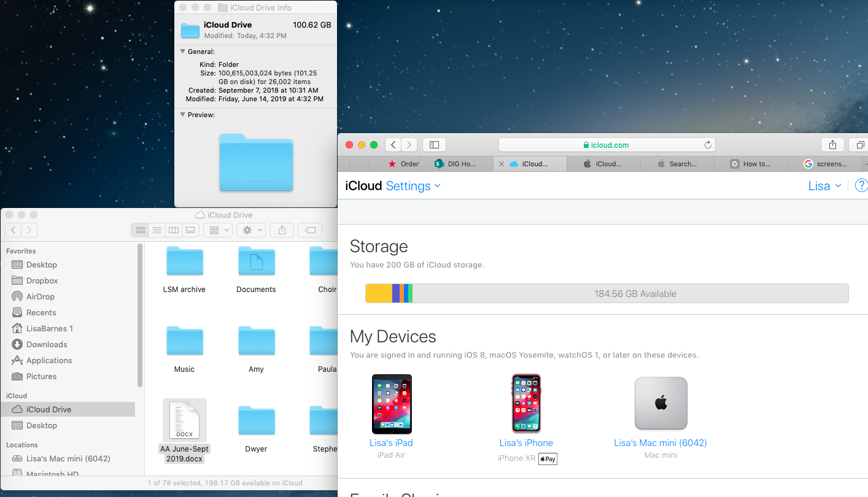The width and height of the screenshot is (868, 497).
Task: Switch Finder to gallery view
Action: pyautogui.click(x=190, y=230)
